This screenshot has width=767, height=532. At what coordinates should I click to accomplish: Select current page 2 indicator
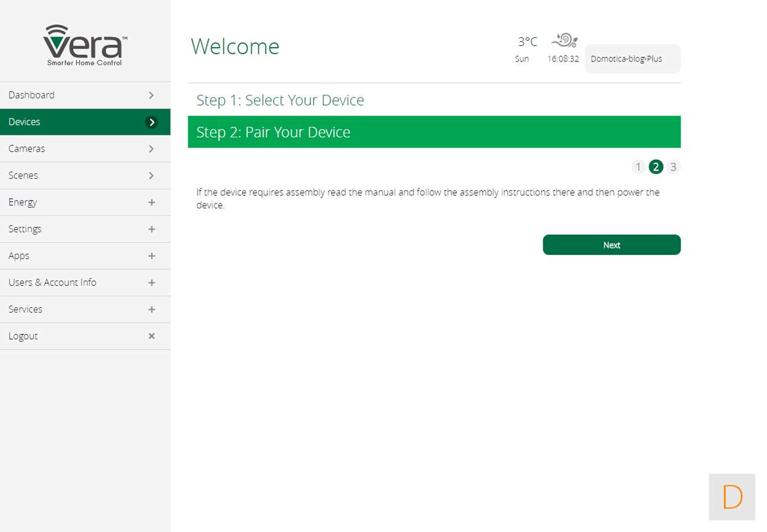click(x=655, y=167)
